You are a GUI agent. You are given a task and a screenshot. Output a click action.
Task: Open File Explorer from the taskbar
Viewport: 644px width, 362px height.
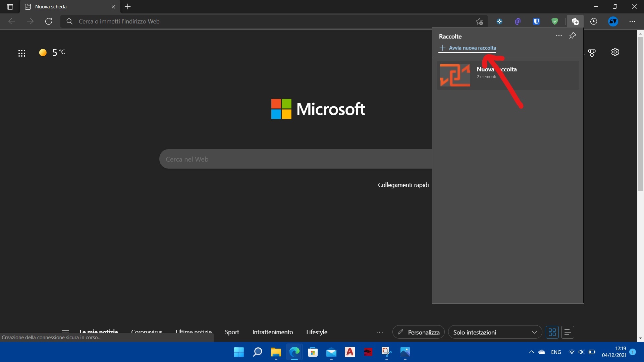click(x=276, y=352)
